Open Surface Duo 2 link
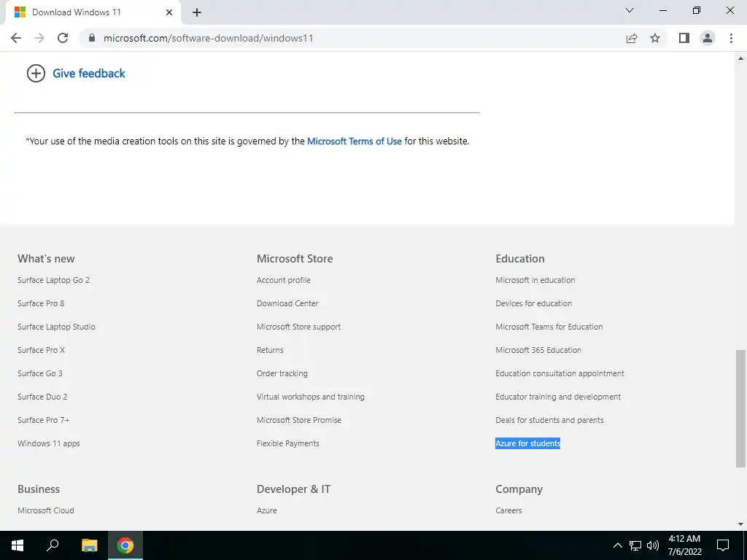 [x=42, y=397]
